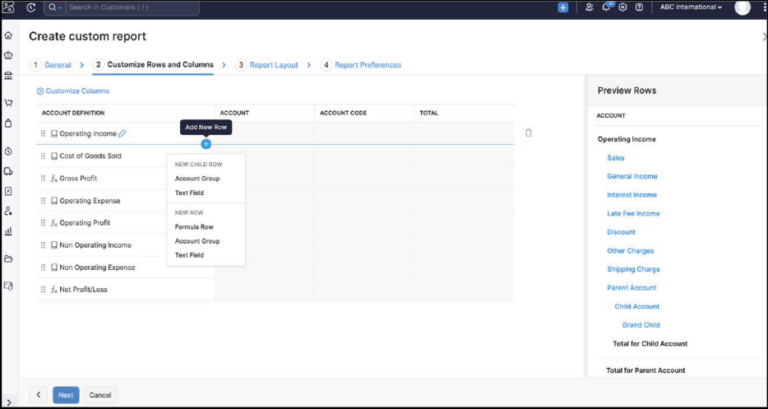Viewport: 768px width, 409px height.
Task: Click the General Income link in preview
Action: click(x=632, y=176)
